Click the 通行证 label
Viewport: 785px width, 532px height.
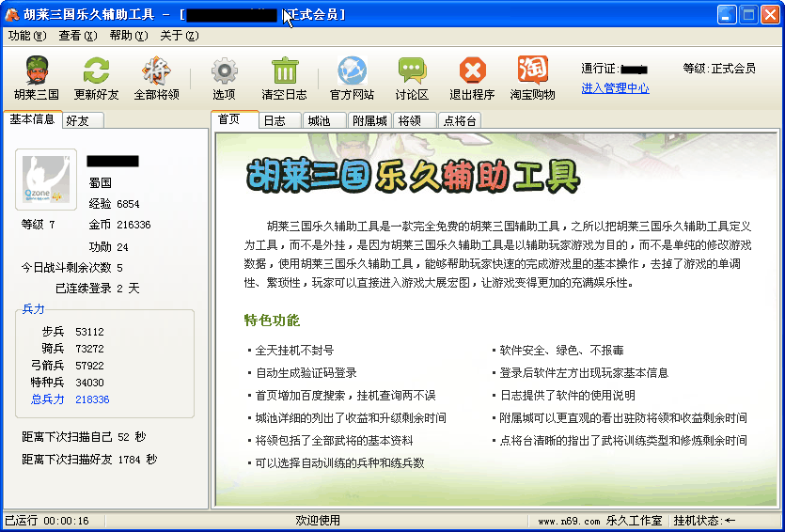[x=601, y=69]
